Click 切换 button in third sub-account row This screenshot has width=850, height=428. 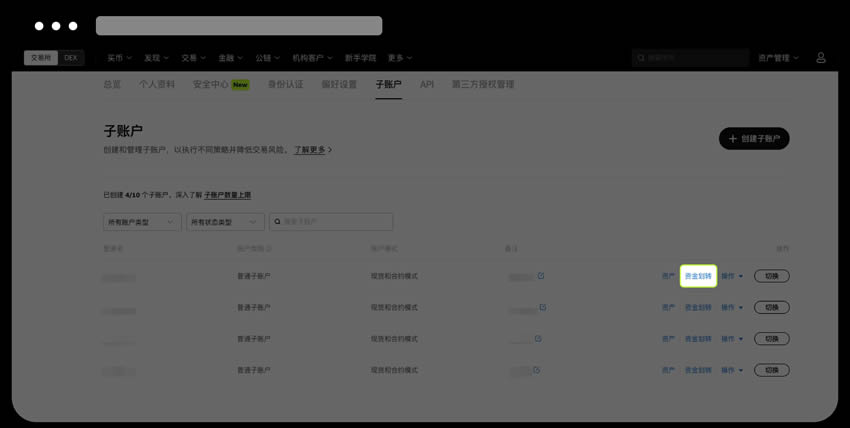(772, 339)
